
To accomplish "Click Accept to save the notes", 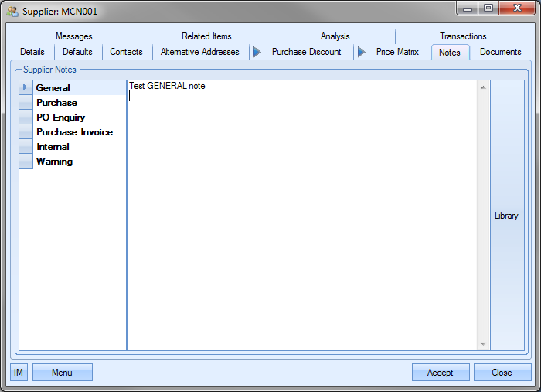I will (441, 373).
